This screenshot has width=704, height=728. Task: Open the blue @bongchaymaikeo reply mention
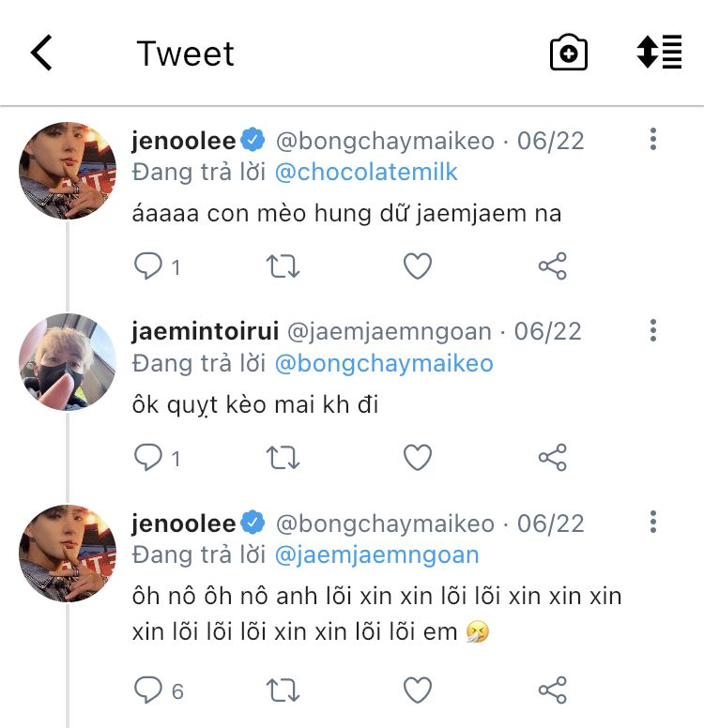(x=383, y=363)
